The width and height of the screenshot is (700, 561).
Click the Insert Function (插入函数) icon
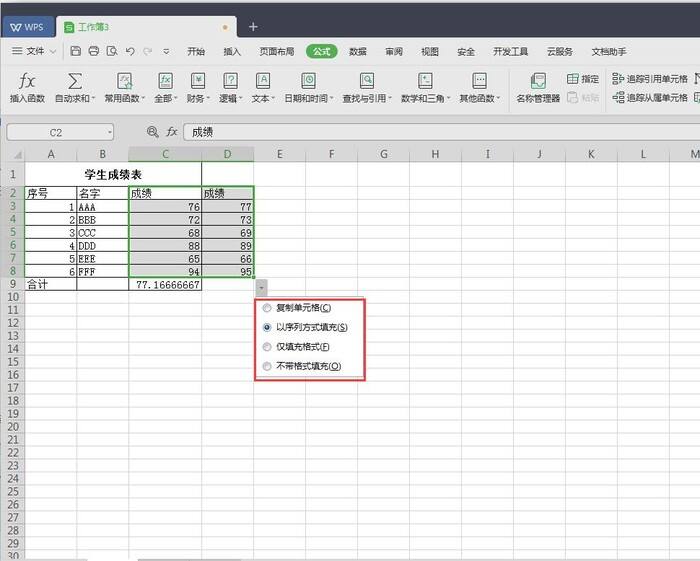[x=28, y=81]
